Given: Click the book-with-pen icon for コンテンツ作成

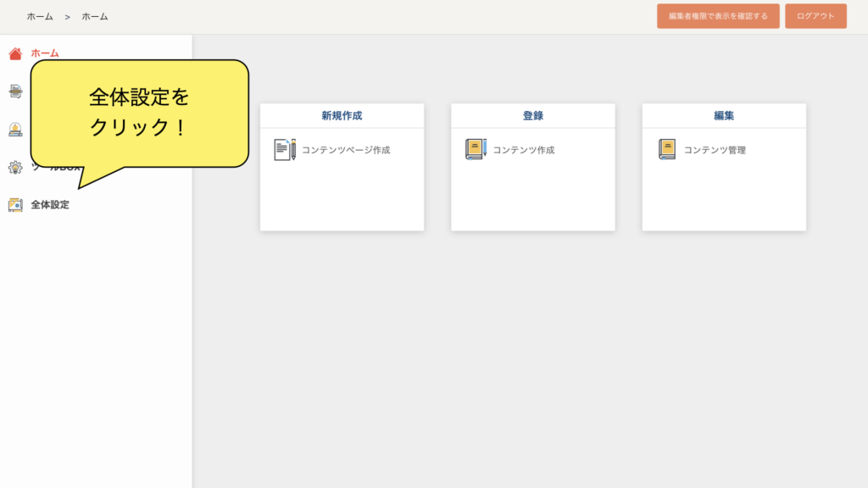Looking at the screenshot, I should (x=476, y=150).
